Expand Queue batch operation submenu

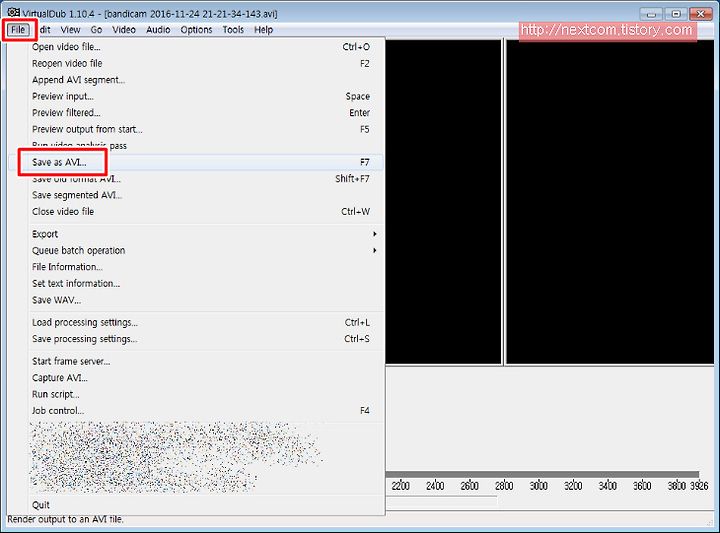[196, 251]
